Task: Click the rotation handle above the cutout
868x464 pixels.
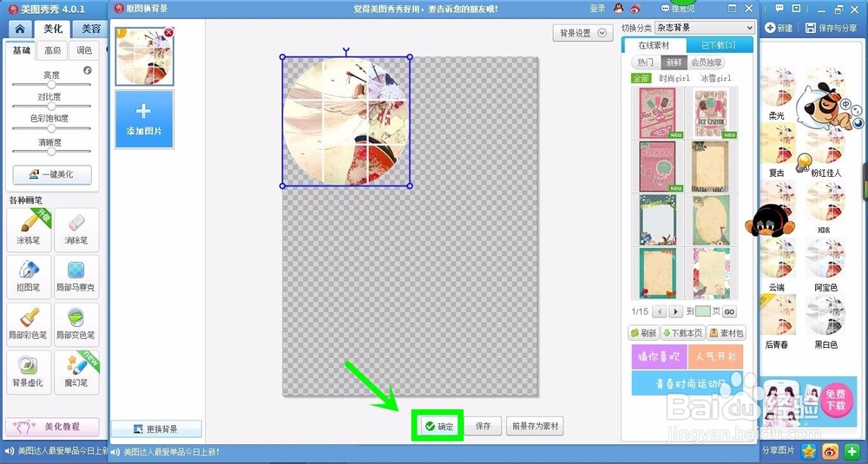Action: pos(346,51)
